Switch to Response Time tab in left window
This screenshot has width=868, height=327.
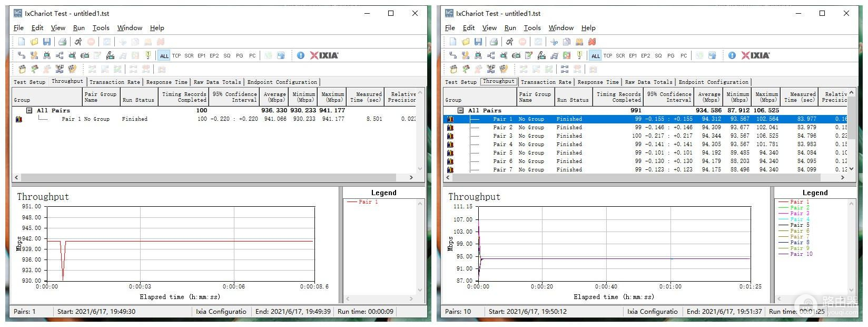(166, 82)
